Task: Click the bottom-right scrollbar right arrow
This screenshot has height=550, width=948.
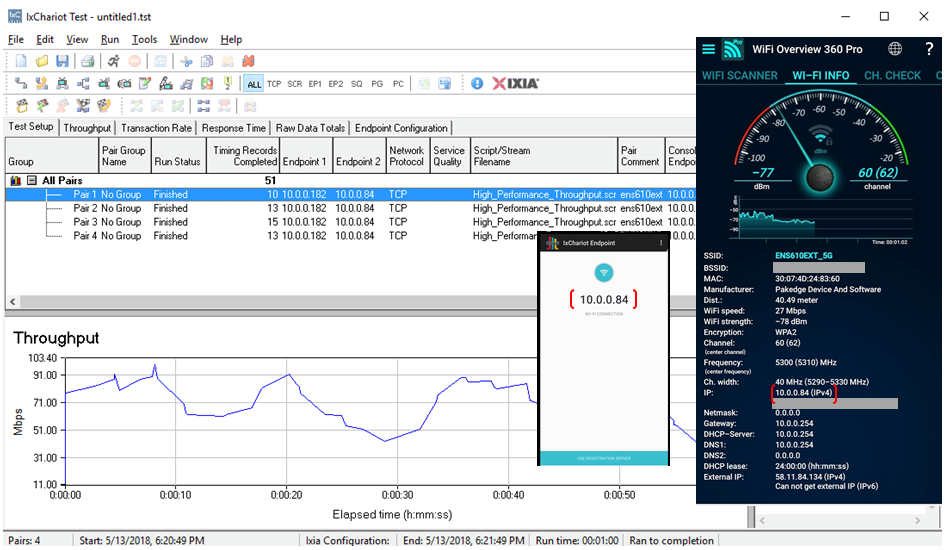Action: pyautogui.click(x=918, y=520)
